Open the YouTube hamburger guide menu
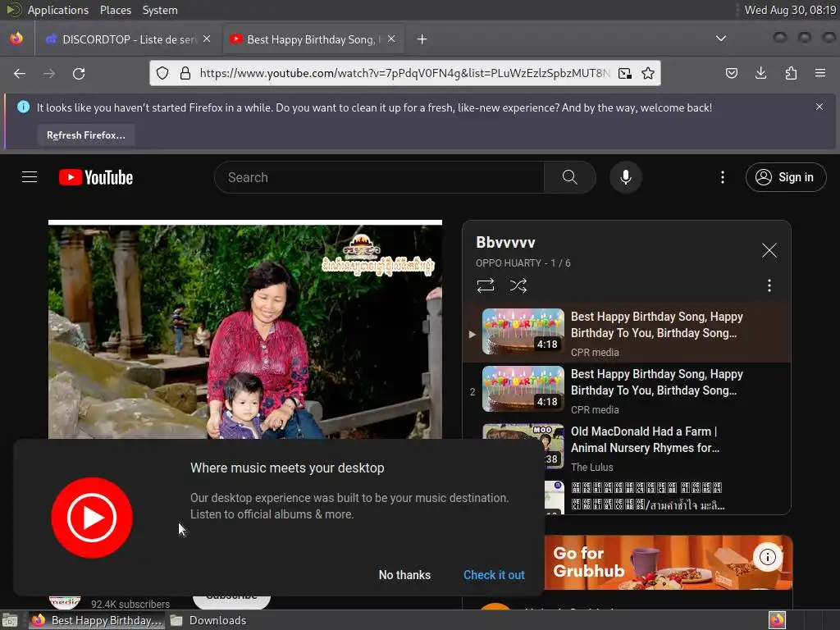The width and height of the screenshot is (840, 630). [x=30, y=177]
